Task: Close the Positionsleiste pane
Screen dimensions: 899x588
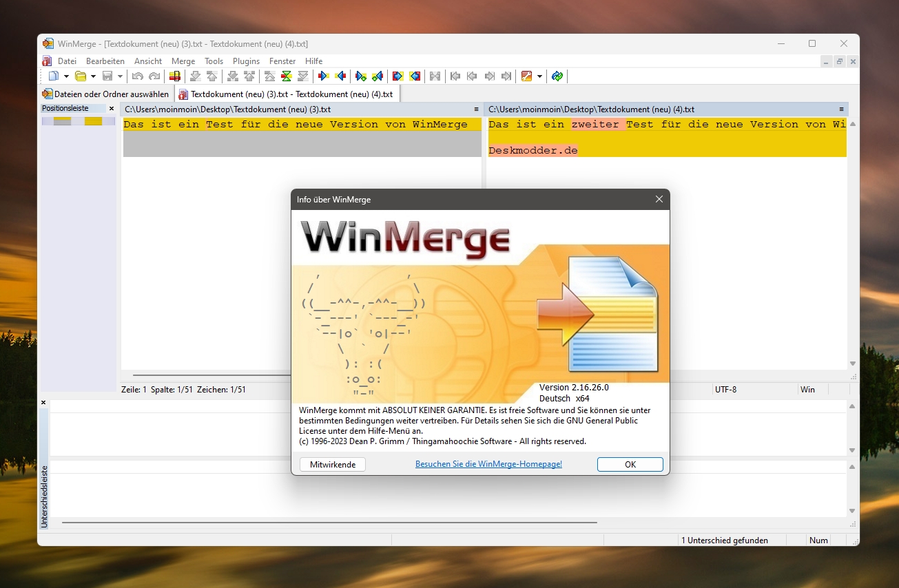Action: (112, 109)
